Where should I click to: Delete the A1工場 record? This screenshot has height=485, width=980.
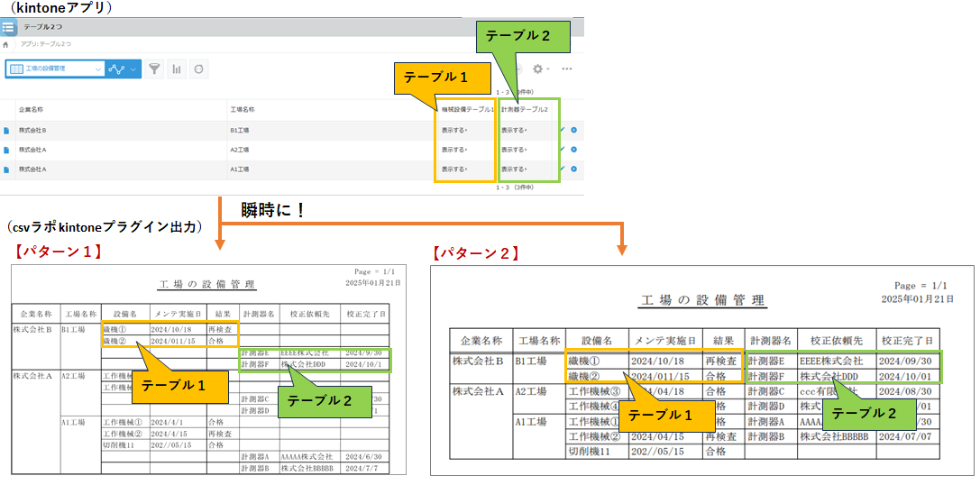point(573,169)
